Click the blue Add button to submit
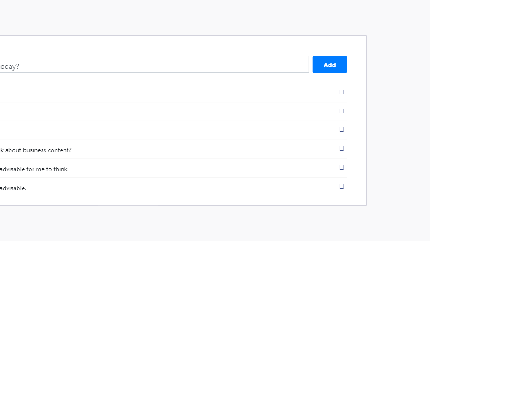This screenshot has width=530, height=420. [329, 64]
